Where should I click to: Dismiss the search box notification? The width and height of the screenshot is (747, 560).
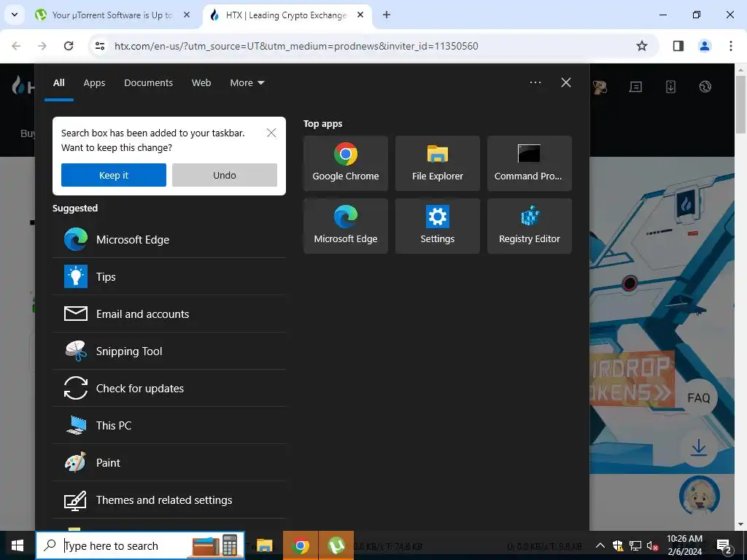click(x=271, y=133)
